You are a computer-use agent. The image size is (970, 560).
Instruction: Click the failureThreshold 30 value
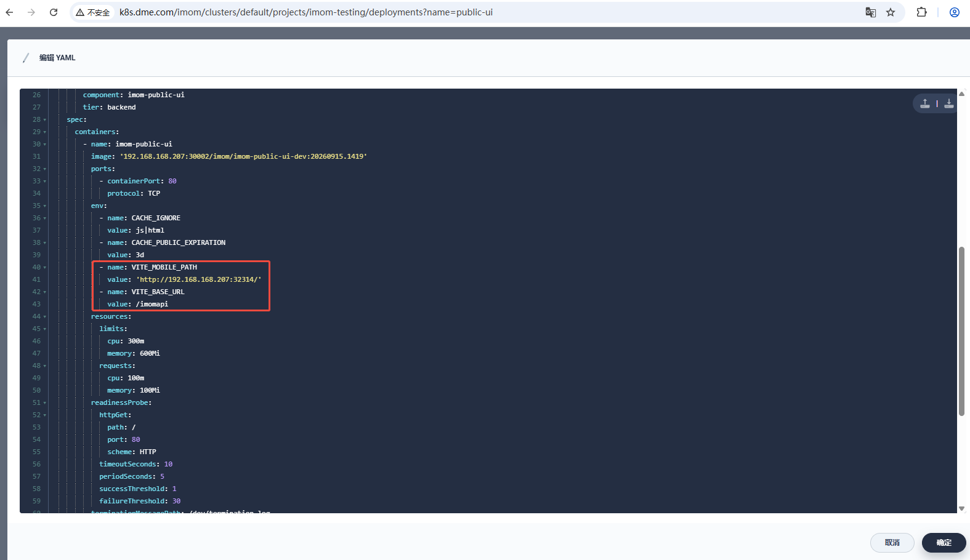(x=176, y=501)
